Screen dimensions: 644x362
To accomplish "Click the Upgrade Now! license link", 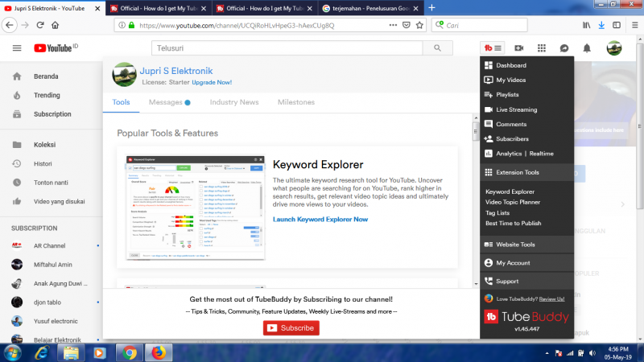I will [x=212, y=82].
